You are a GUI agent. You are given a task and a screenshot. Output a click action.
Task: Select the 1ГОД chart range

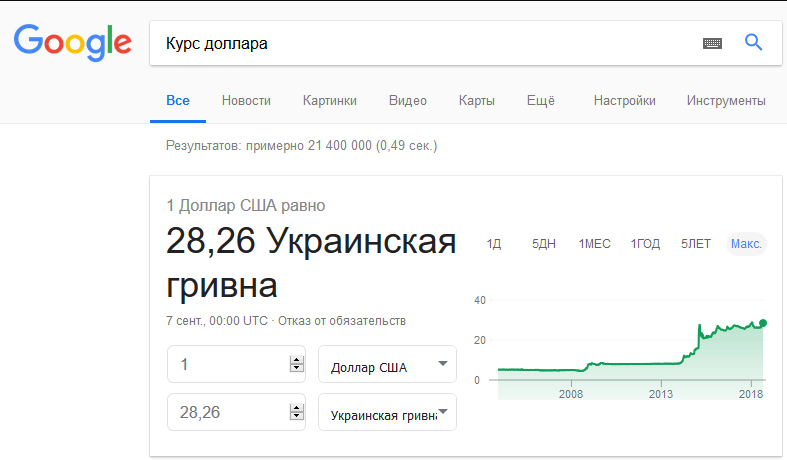coord(645,244)
